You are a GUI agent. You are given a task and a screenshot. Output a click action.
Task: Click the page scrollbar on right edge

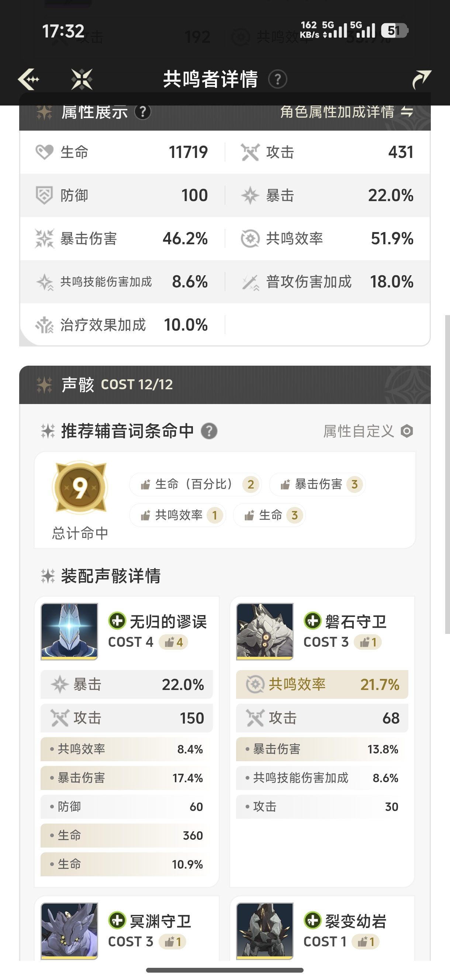pos(447,474)
